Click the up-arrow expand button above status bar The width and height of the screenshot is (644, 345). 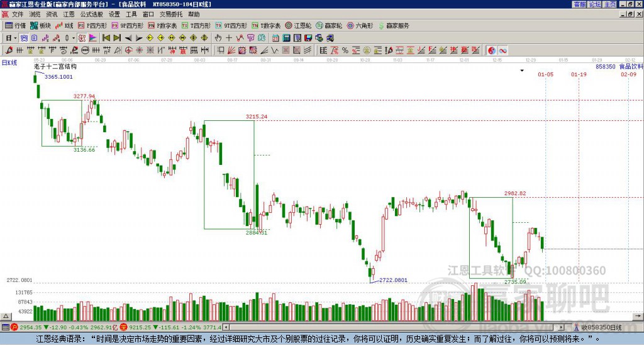(x=6, y=316)
